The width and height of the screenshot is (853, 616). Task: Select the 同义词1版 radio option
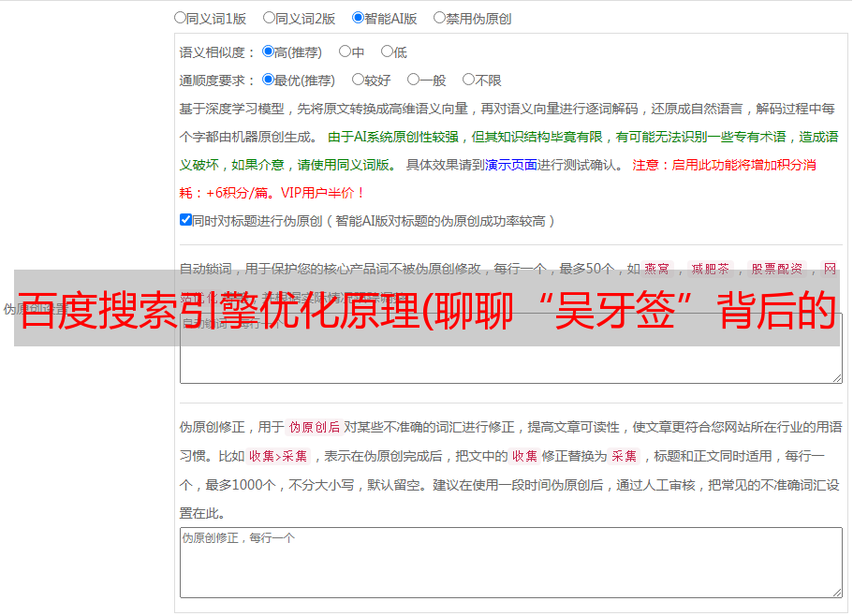180,18
